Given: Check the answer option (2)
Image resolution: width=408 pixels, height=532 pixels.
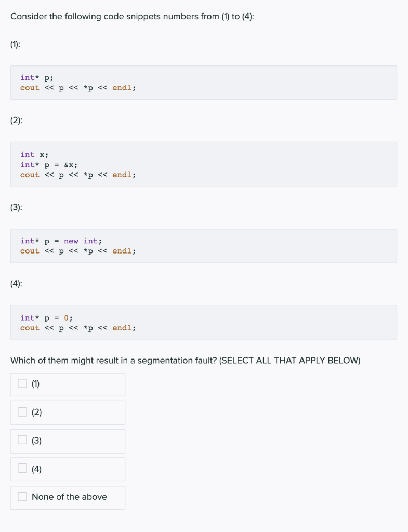Looking at the screenshot, I should [x=22, y=412].
